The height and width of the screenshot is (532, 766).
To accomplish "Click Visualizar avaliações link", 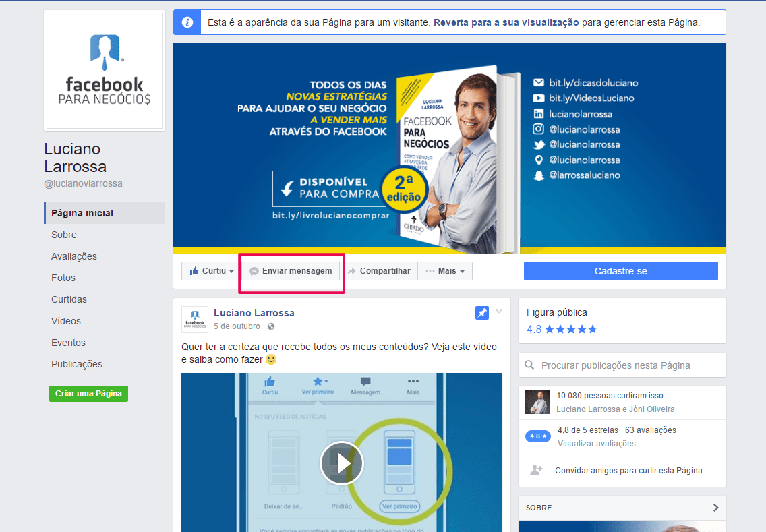I will click(x=597, y=444).
